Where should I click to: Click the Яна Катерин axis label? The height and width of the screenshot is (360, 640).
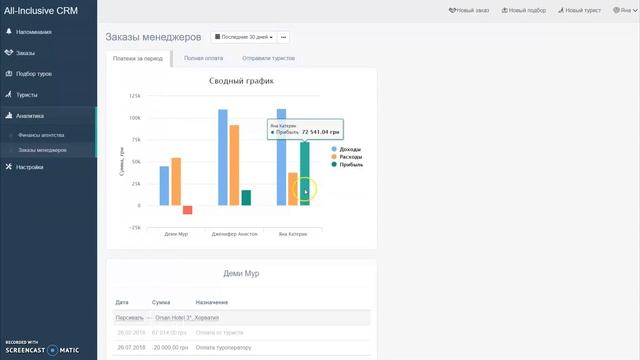293,234
